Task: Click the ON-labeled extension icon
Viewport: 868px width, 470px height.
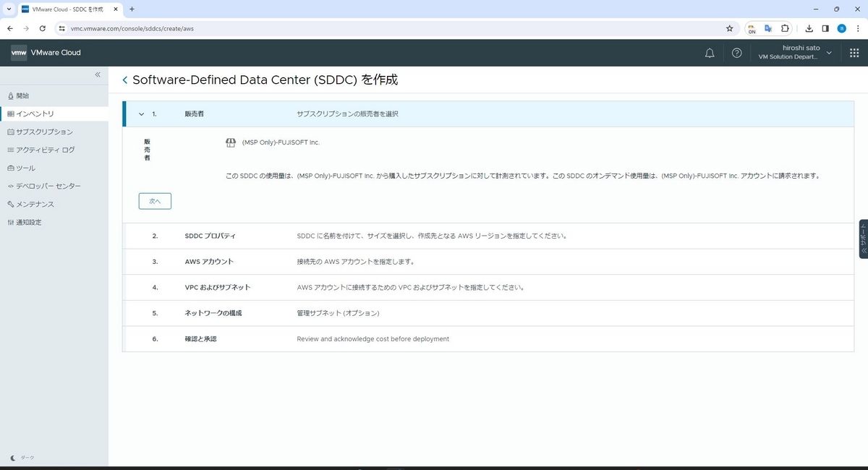Action: 752,28
